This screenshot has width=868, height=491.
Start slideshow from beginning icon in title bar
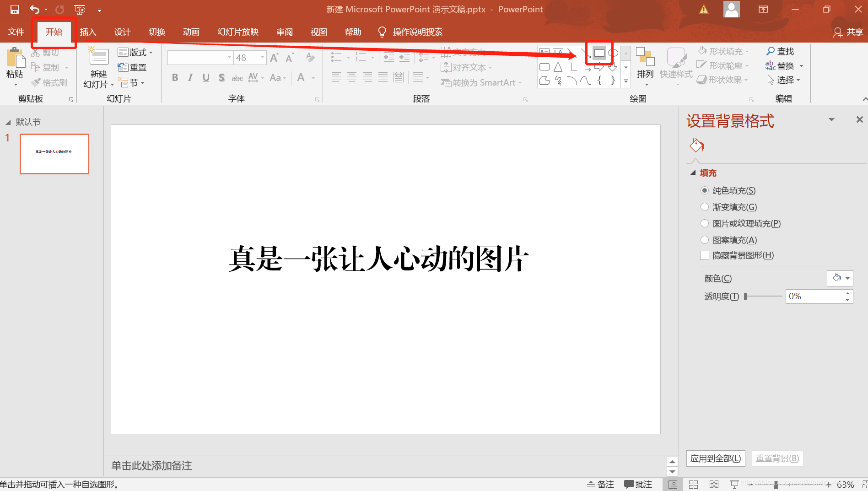click(x=80, y=9)
